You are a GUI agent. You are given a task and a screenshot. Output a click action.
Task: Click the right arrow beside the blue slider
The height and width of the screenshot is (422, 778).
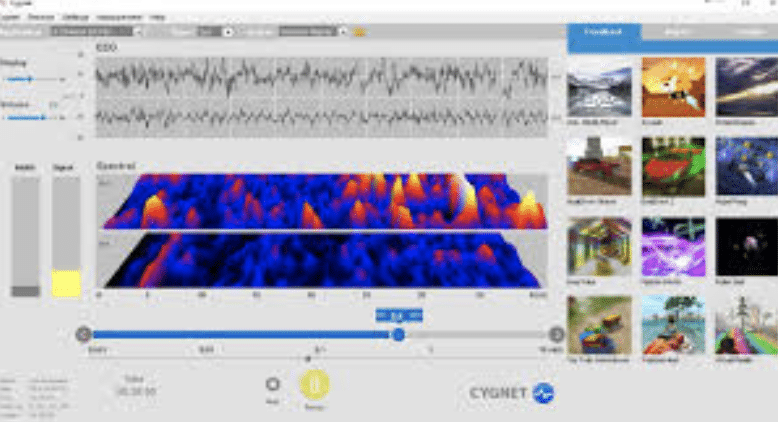tap(557, 335)
